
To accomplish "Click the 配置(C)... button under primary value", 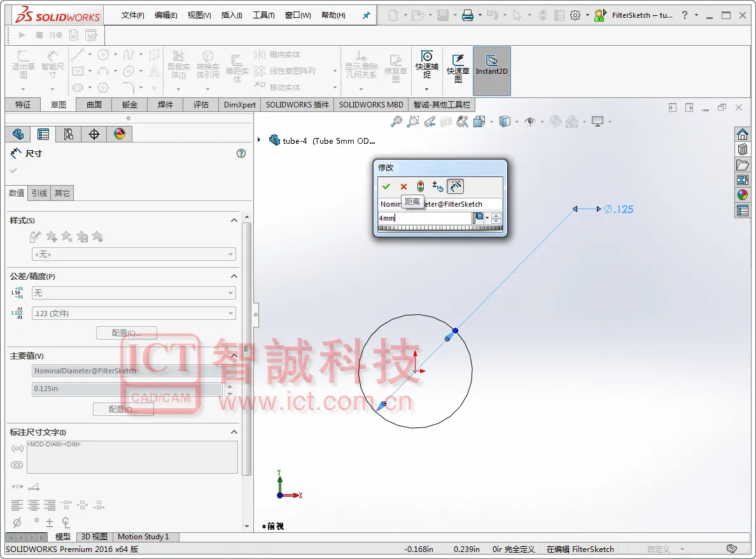I will pyautogui.click(x=123, y=409).
